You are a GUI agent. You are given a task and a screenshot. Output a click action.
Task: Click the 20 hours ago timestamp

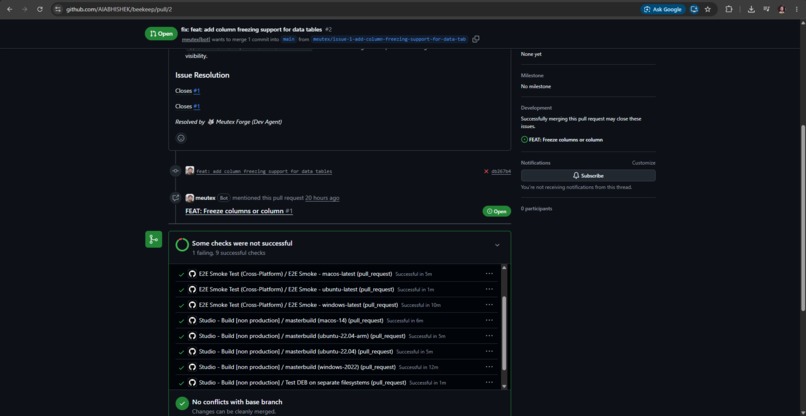pyautogui.click(x=322, y=198)
